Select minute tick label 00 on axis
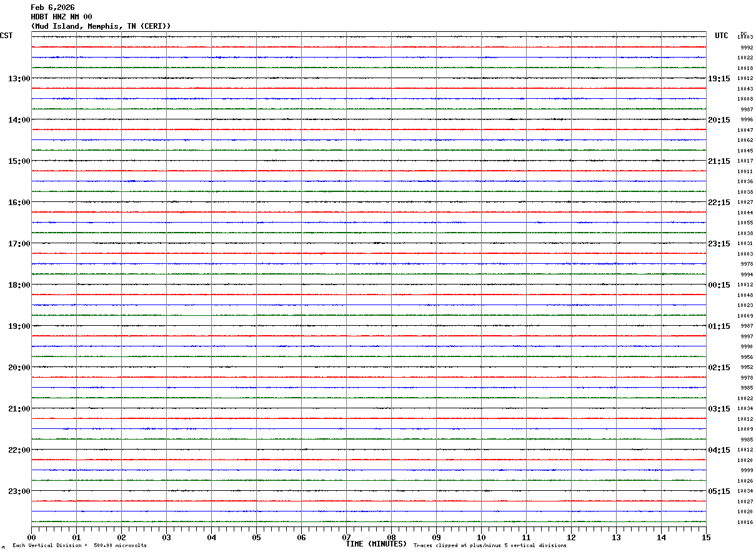756x554 pixels. (x=31, y=537)
